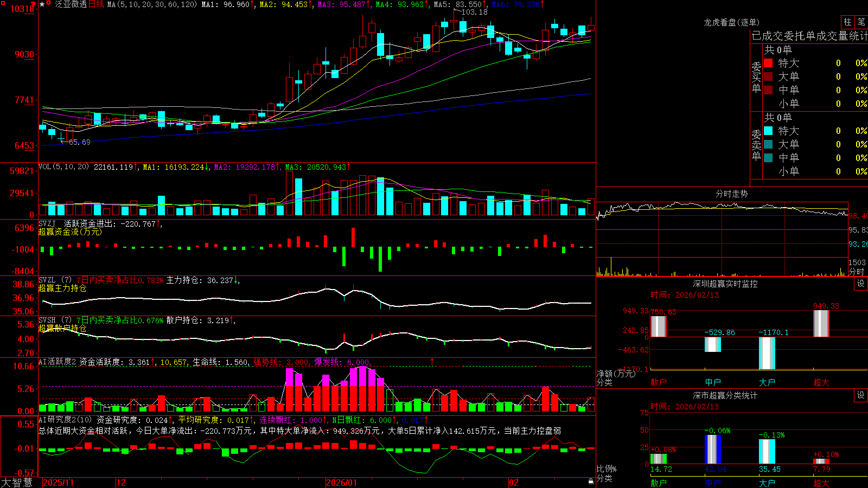Click the MA(5,10,20,30,60,120) indicator parameters
868x488 pixels.
(x=152, y=4)
